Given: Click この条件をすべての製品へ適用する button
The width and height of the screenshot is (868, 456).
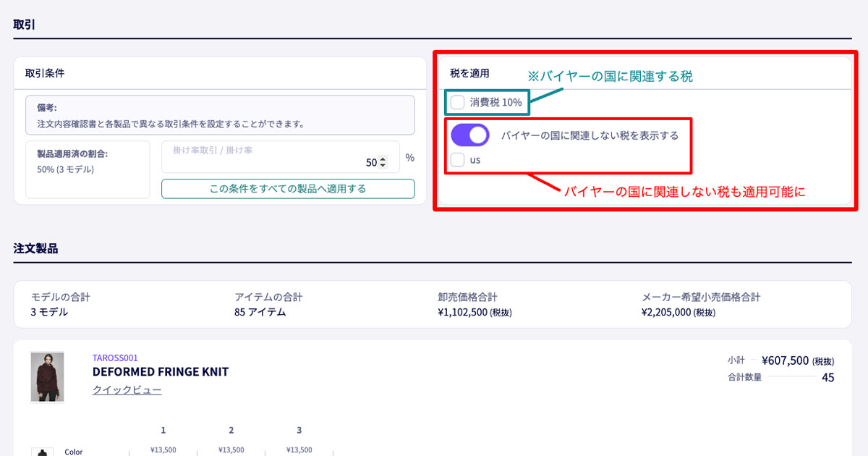Looking at the screenshot, I should (x=288, y=189).
